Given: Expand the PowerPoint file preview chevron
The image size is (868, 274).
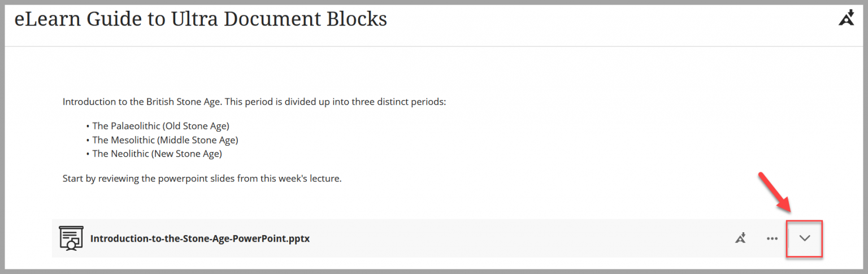Looking at the screenshot, I should 805,238.
